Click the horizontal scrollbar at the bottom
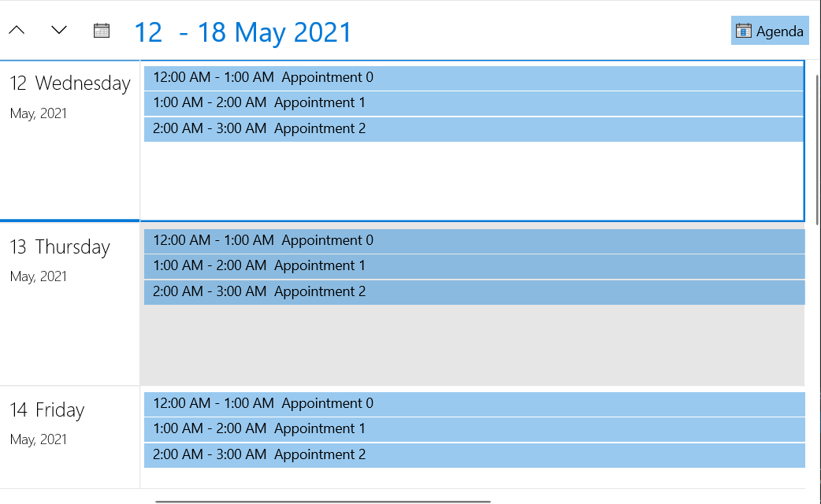Viewport: 821px width, 504px height. 323,501
